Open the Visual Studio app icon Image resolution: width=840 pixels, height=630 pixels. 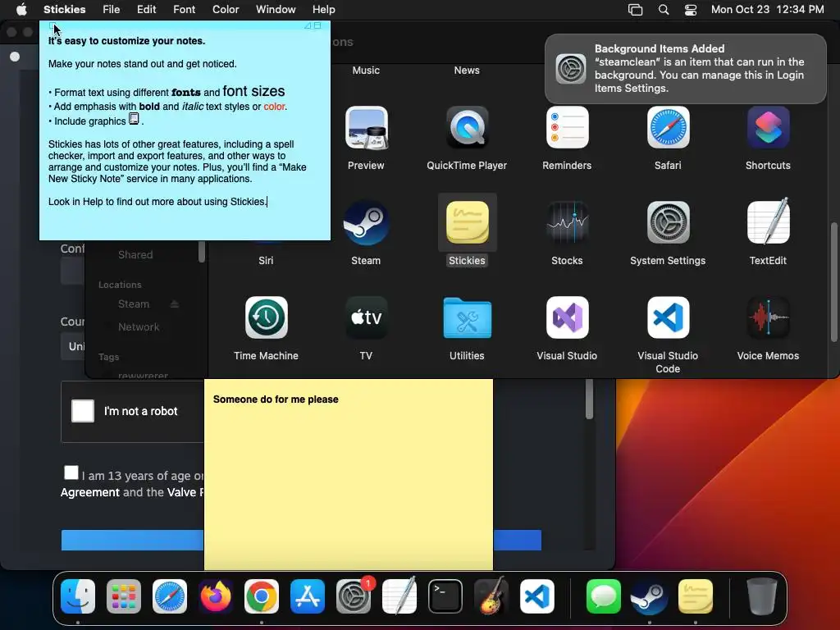pyautogui.click(x=567, y=317)
